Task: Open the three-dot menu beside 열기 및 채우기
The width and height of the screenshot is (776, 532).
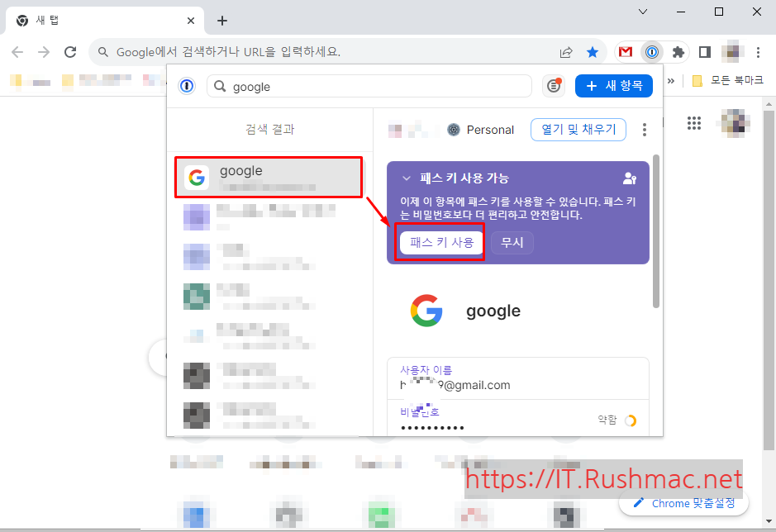Action: click(645, 129)
